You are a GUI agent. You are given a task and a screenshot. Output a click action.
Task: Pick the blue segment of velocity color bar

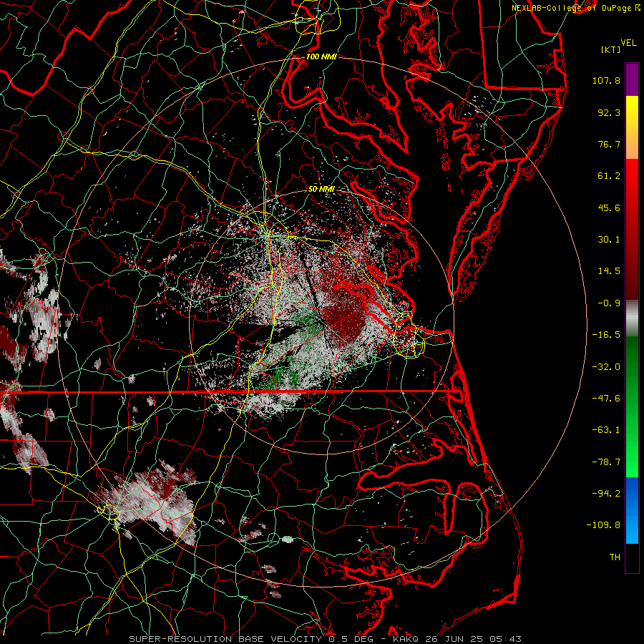(x=632, y=510)
